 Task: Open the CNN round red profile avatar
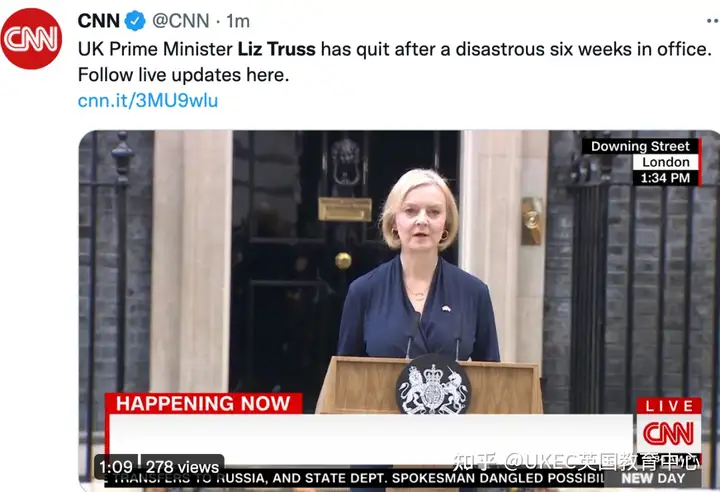pyautogui.click(x=31, y=39)
